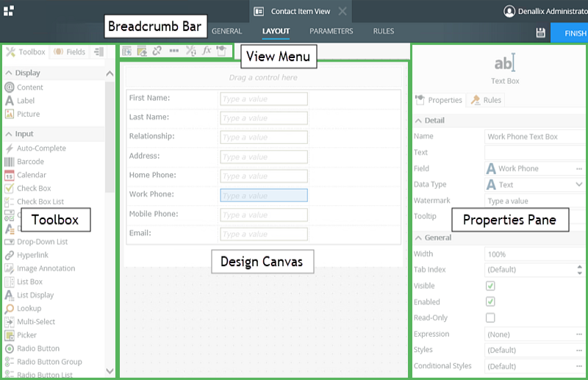Switch to the LAYOUT step tab

(276, 31)
